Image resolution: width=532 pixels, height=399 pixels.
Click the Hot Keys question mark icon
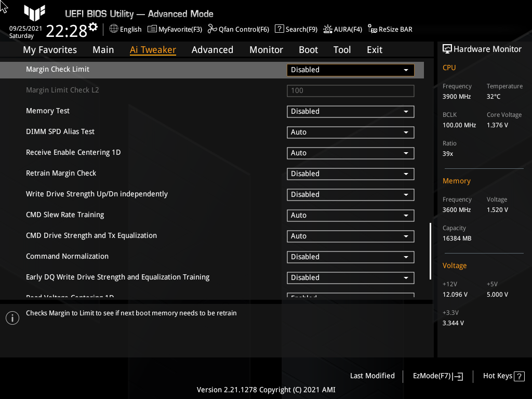(x=519, y=376)
